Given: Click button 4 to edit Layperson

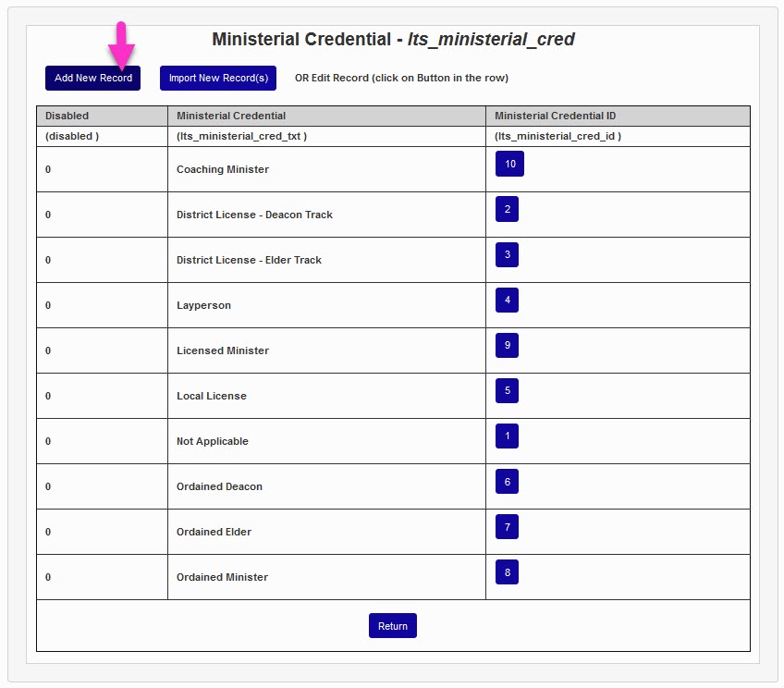Looking at the screenshot, I should tap(507, 300).
